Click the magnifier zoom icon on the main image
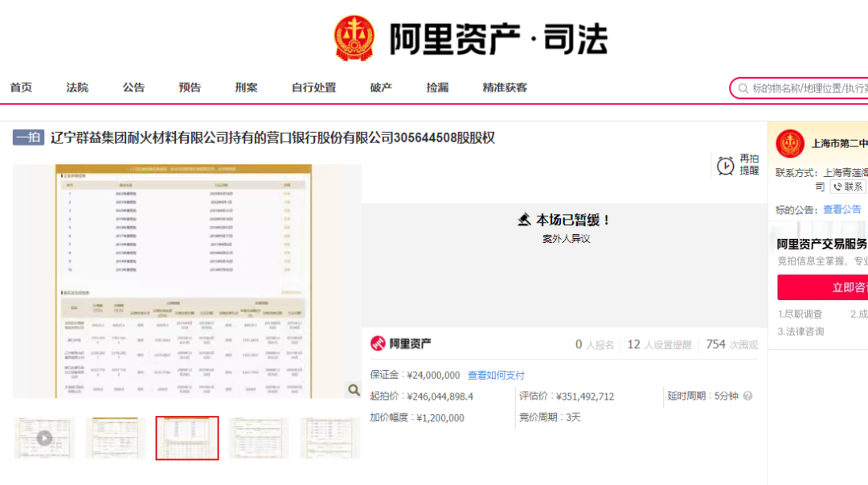Screen dimensions: 868x485 point(354,390)
